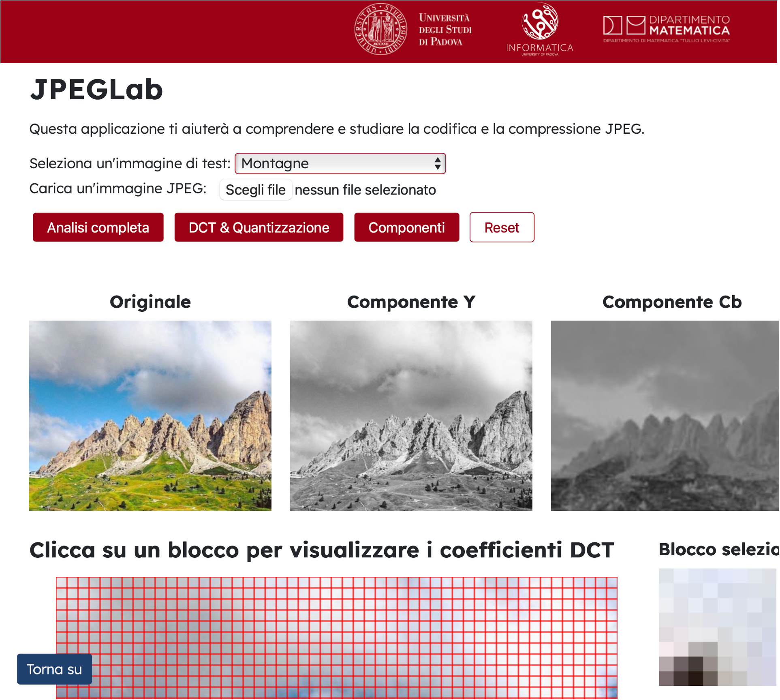Click the University of Padova seal logo
Viewport: 780px width, 700px height.
pos(380,29)
